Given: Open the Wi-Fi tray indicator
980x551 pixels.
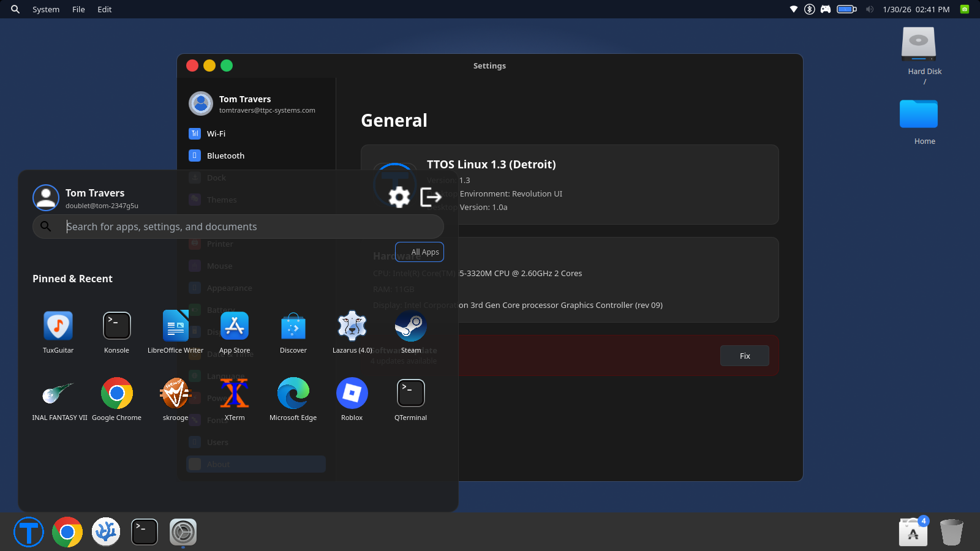Looking at the screenshot, I should click(x=794, y=9).
